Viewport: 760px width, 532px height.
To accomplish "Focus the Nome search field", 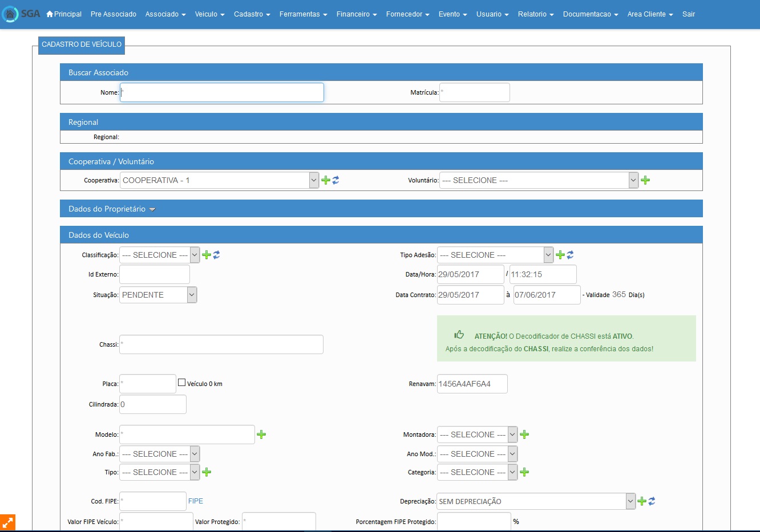I will [222, 92].
